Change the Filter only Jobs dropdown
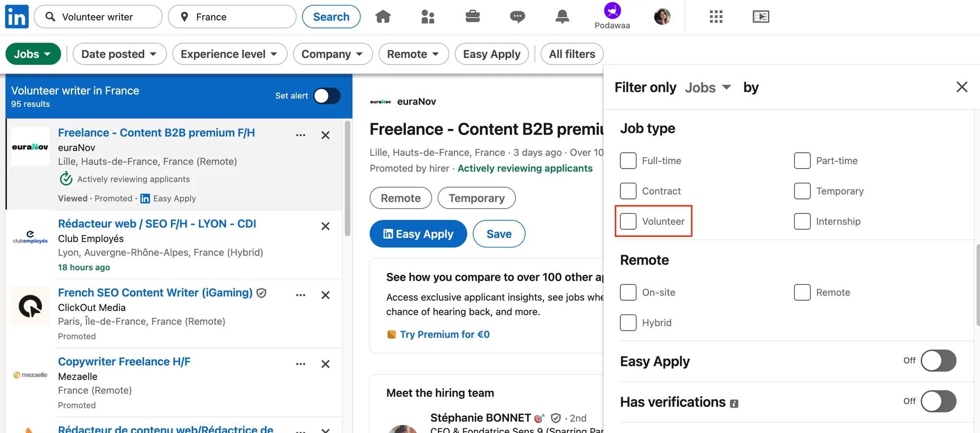 point(708,88)
